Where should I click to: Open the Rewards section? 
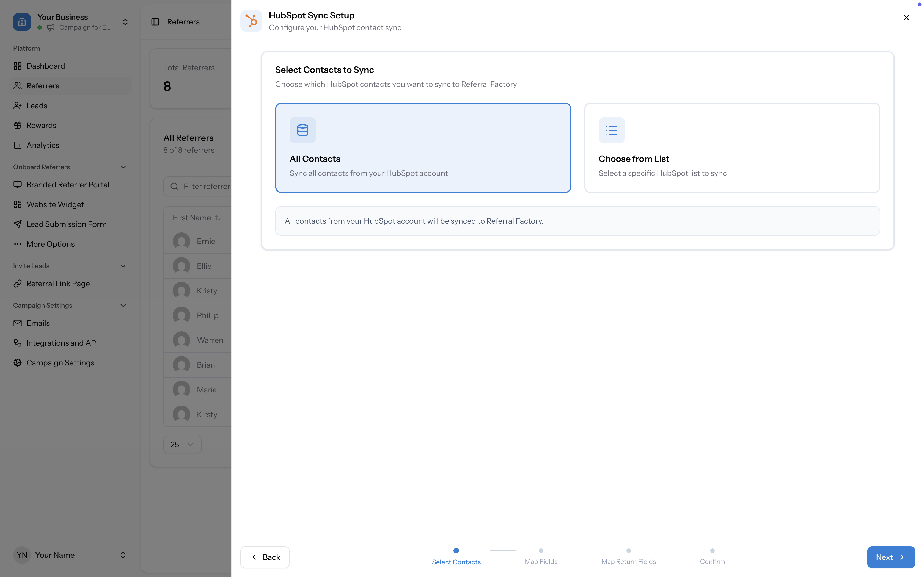tap(41, 125)
